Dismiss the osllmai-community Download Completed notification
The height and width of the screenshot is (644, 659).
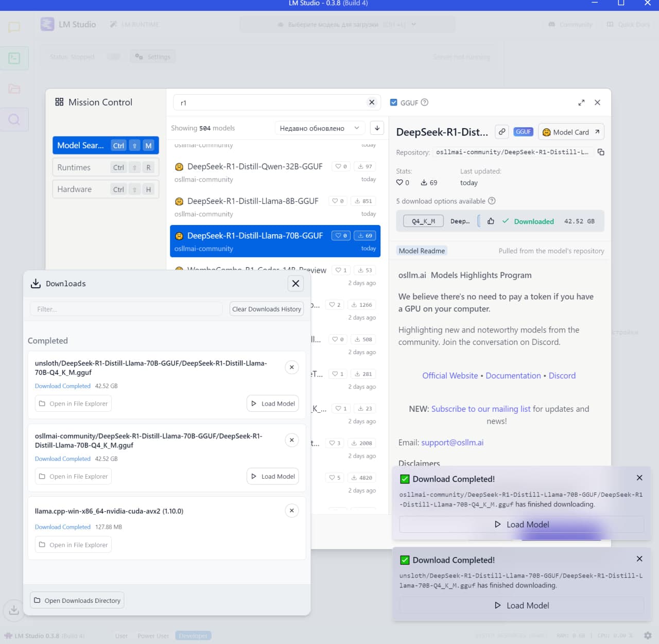point(639,478)
